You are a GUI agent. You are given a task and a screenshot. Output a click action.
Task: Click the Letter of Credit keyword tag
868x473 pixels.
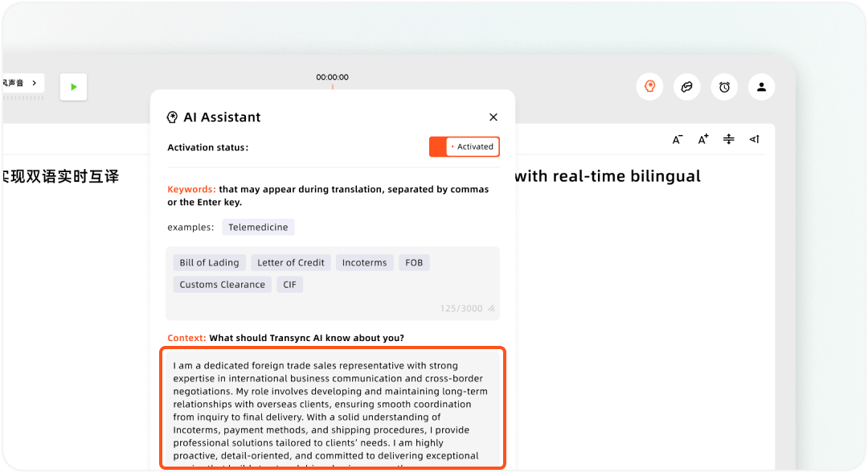[x=291, y=262]
